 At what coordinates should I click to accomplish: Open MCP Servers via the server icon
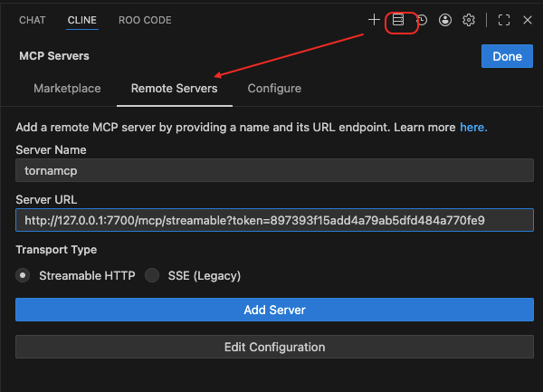coord(398,20)
